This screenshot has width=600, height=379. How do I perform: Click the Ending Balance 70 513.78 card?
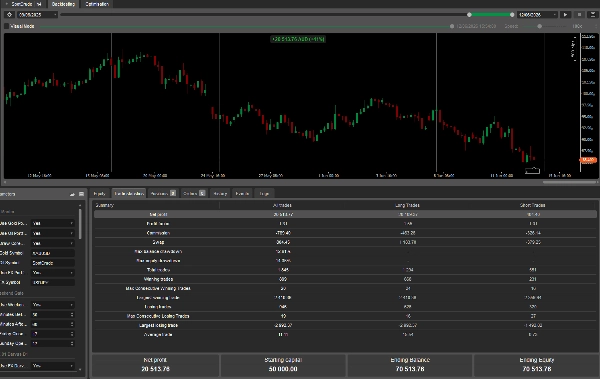click(410, 365)
